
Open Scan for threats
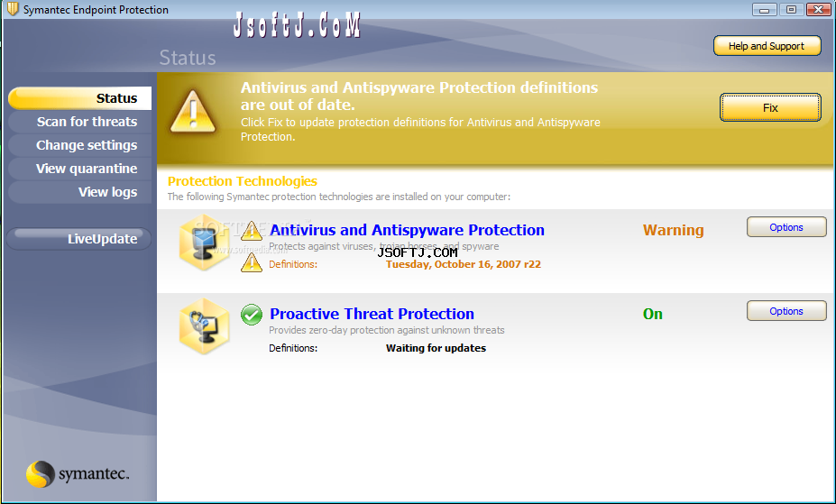pos(80,122)
